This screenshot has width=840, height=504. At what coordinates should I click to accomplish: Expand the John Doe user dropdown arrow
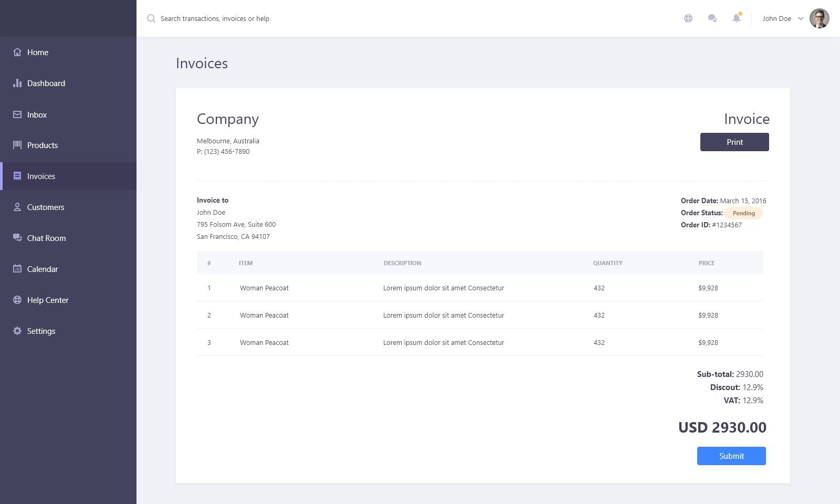[801, 18]
